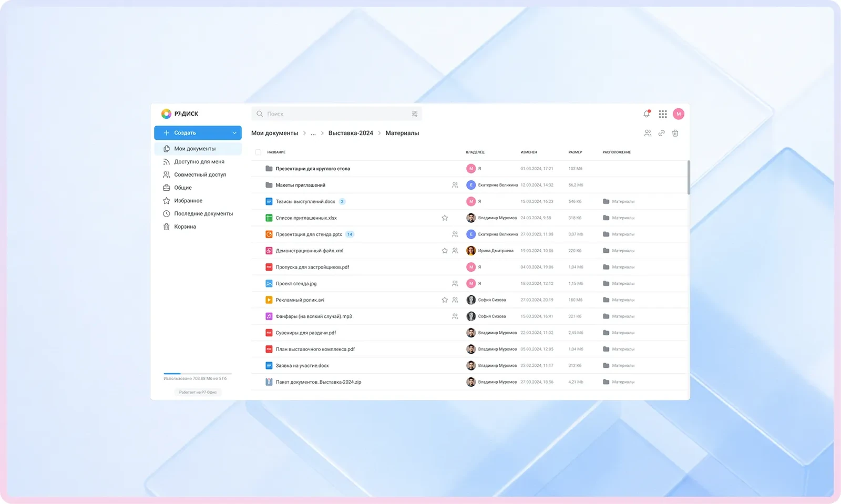Click the Р7-Диск logo
This screenshot has height=504, width=841.
tap(180, 114)
